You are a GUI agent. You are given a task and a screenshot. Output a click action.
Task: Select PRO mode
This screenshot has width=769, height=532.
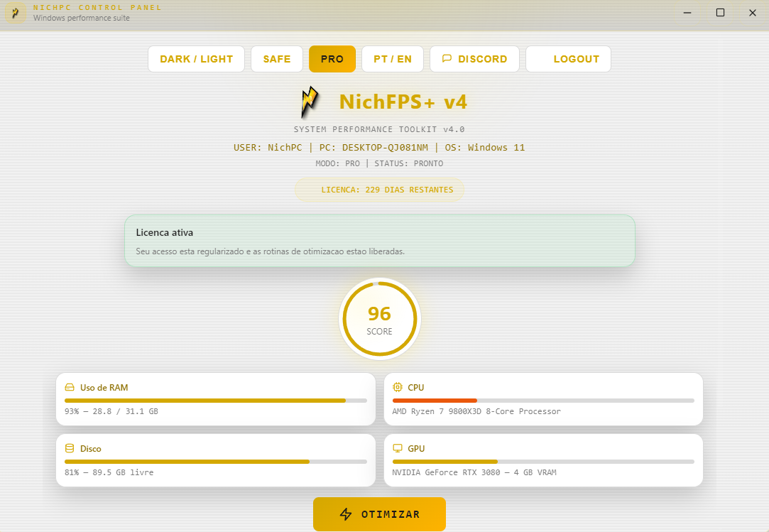click(332, 59)
